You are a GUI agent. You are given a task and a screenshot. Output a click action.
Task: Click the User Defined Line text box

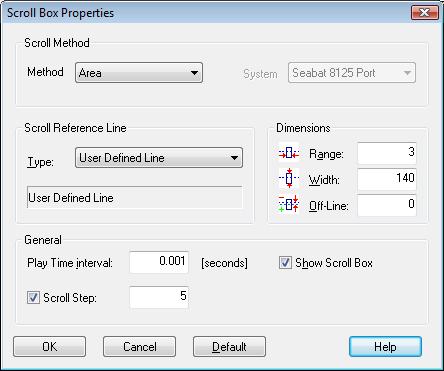(135, 197)
